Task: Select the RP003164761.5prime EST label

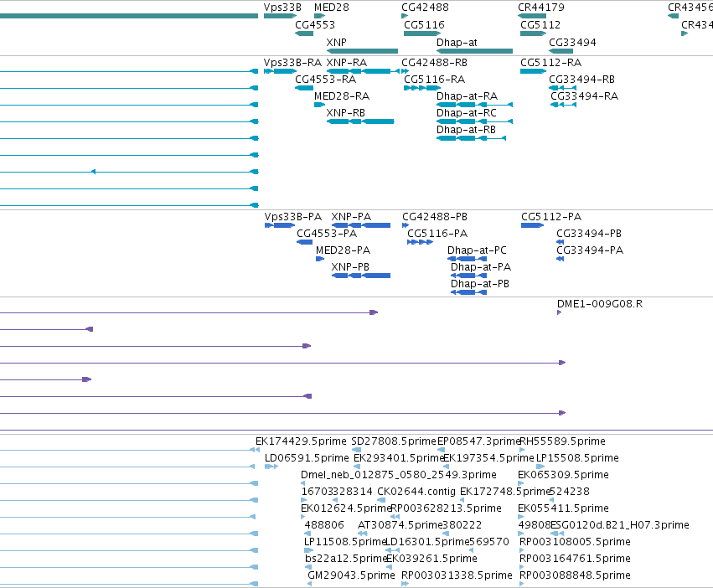Action: [575, 559]
